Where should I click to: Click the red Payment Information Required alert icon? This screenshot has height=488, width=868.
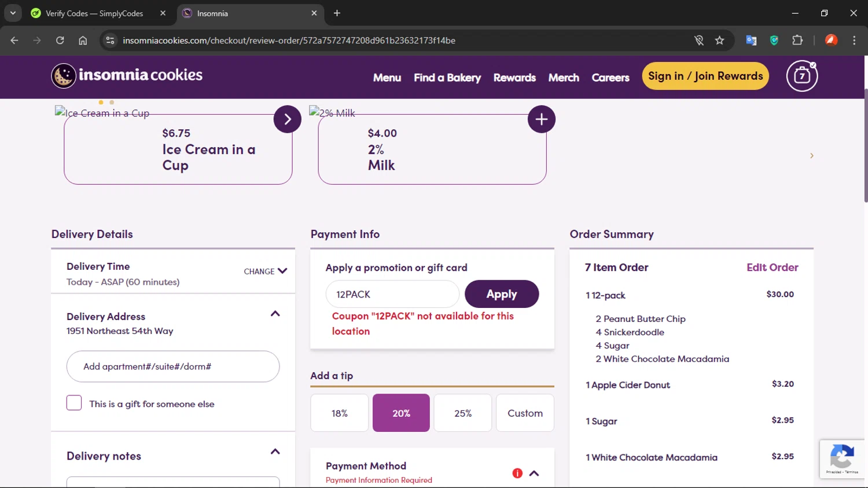pos(517,473)
